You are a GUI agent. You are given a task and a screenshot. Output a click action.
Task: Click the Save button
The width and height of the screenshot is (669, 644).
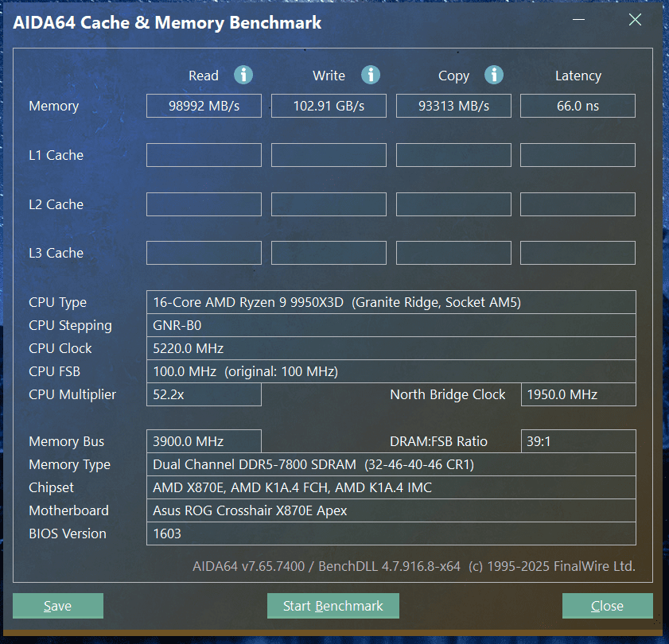pos(58,606)
